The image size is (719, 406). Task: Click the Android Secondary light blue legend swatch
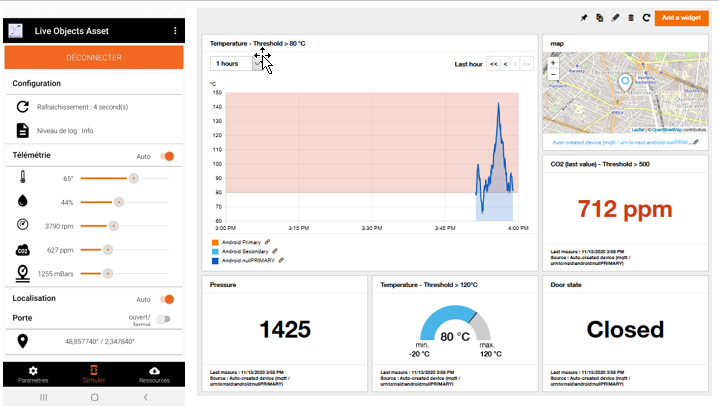215,251
